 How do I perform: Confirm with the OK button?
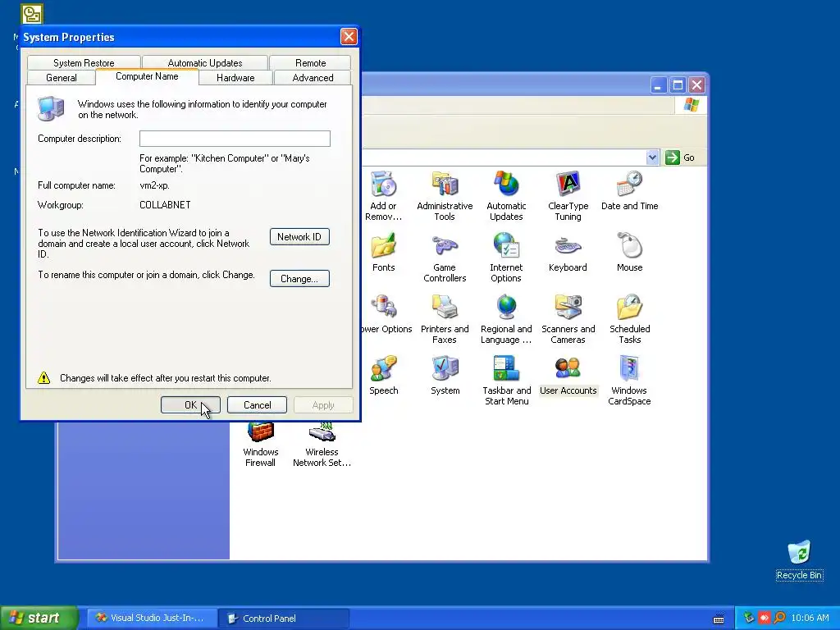click(190, 405)
